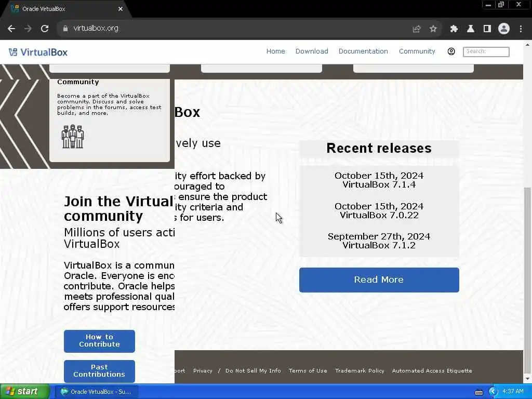Screen dimensions: 532x399
Task: Click the Terms of Use footer link
Action: pyautogui.click(x=308, y=371)
